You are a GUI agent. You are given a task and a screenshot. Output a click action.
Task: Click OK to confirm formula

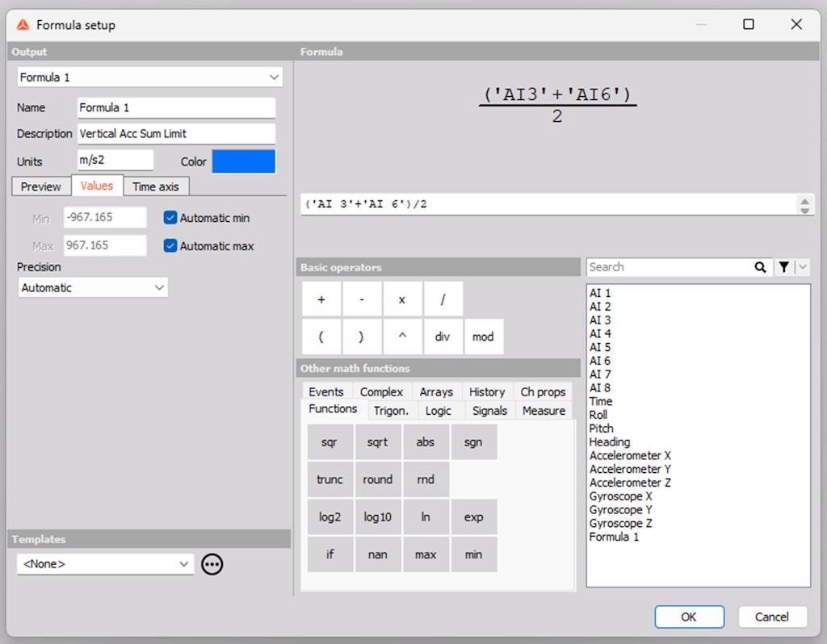[690, 617]
